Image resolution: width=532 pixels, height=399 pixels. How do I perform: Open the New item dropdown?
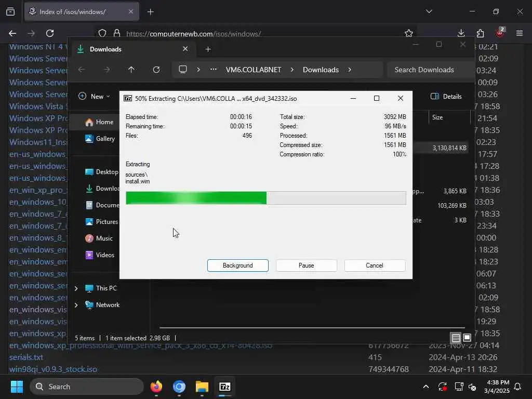[94, 96]
